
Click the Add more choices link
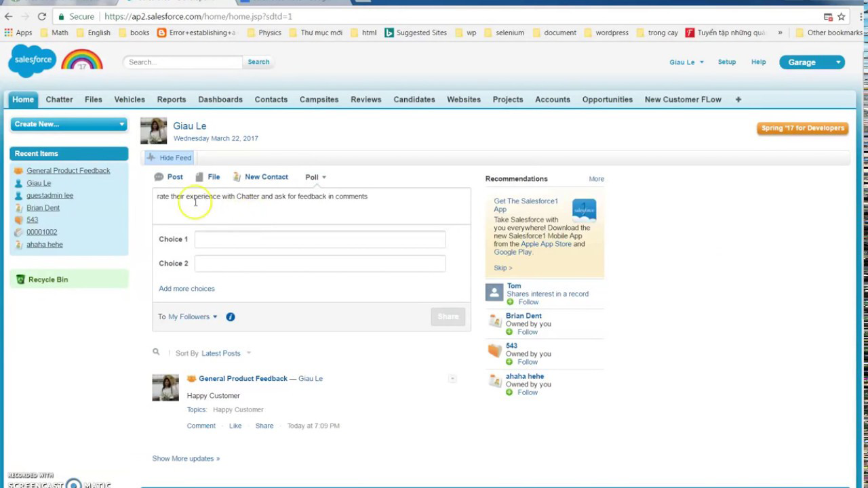tap(186, 289)
